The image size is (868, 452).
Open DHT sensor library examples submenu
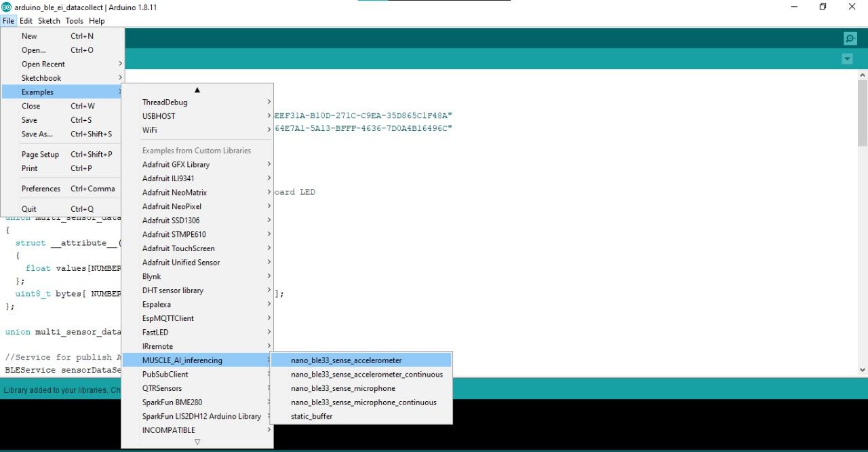(x=197, y=290)
